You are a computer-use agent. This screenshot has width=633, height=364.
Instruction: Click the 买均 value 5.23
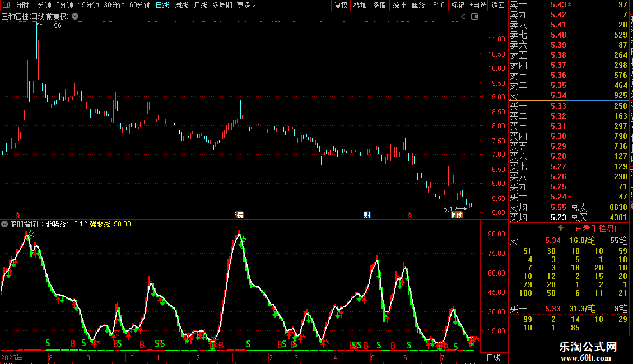click(558, 217)
